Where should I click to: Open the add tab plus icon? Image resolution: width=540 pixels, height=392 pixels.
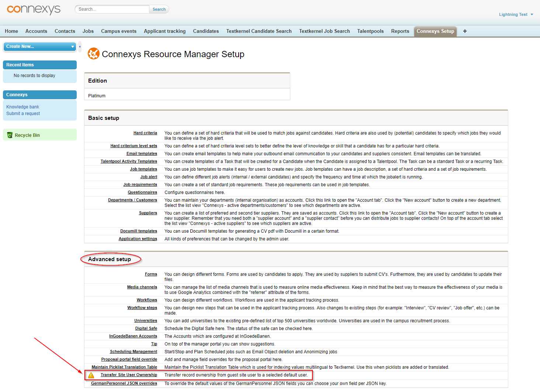point(465,31)
